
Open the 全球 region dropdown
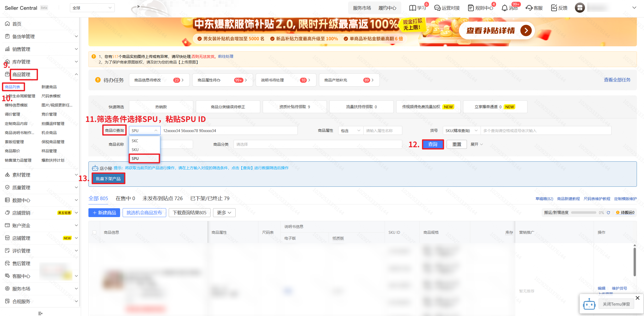pos(92,8)
